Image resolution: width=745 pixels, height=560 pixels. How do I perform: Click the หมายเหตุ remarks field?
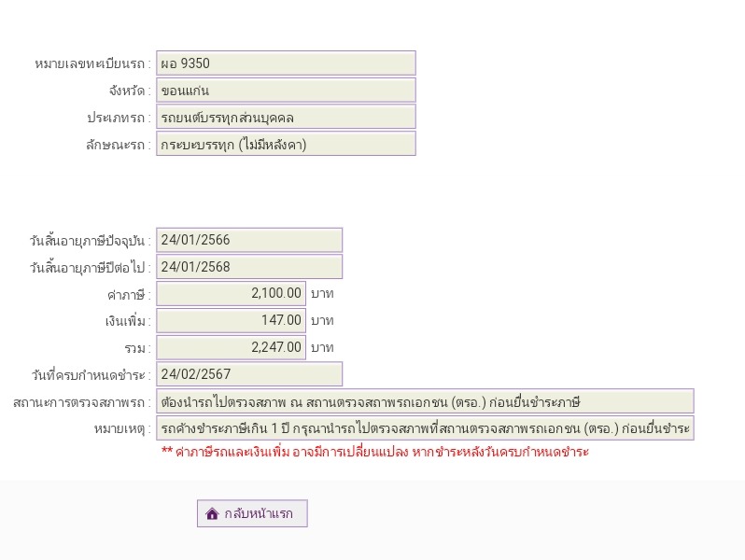pos(425,428)
